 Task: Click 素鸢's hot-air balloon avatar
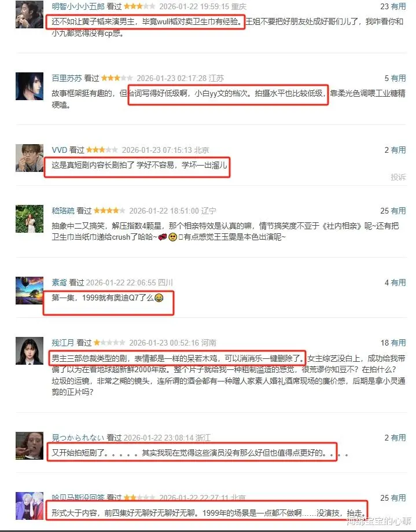coord(30,291)
